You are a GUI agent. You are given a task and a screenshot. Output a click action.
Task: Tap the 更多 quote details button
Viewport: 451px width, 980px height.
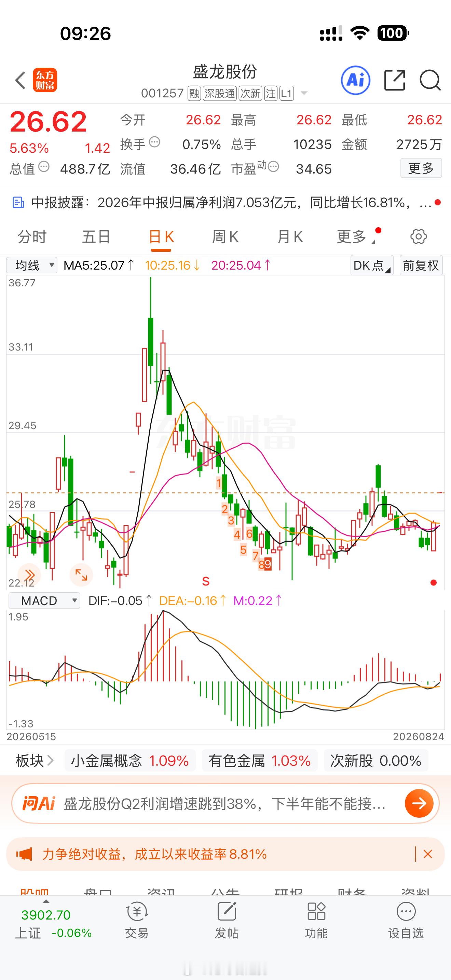tap(421, 168)
